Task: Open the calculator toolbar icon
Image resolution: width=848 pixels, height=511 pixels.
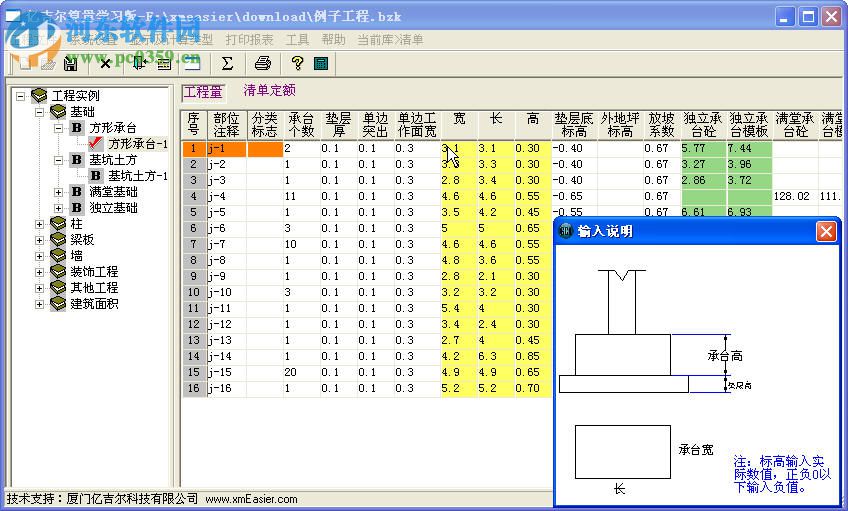Action: pyautogui.click(x=321, y=64)
